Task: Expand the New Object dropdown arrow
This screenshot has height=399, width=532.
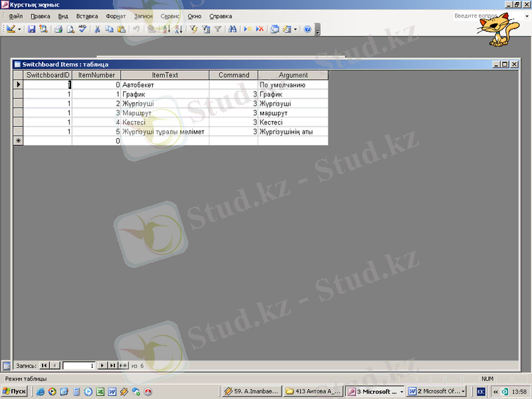Action: (x=295, y=29)
